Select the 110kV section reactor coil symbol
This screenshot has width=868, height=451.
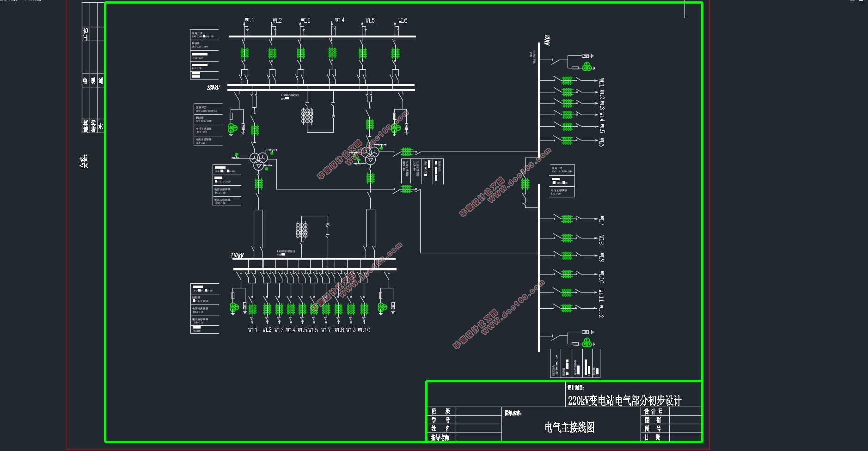(301, 230)
